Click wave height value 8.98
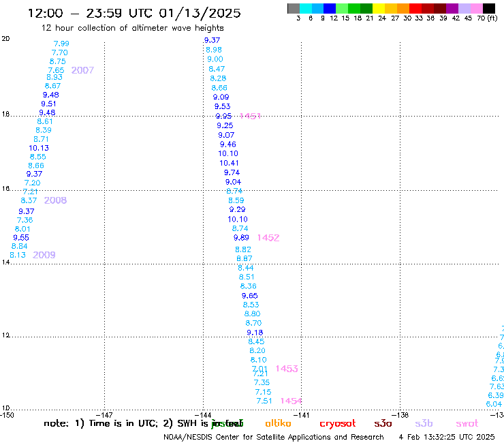This screenshot has width=504, height=443. coord(214,50)
